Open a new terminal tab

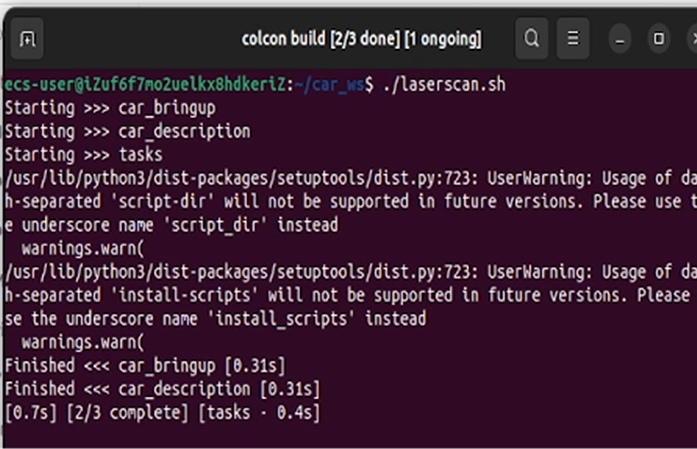pos(27,39)
